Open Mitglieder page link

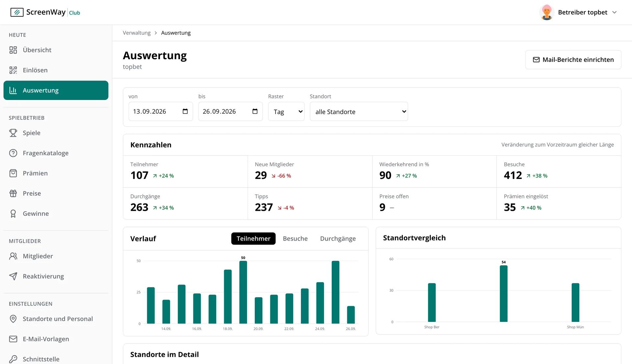click(56, 256)
